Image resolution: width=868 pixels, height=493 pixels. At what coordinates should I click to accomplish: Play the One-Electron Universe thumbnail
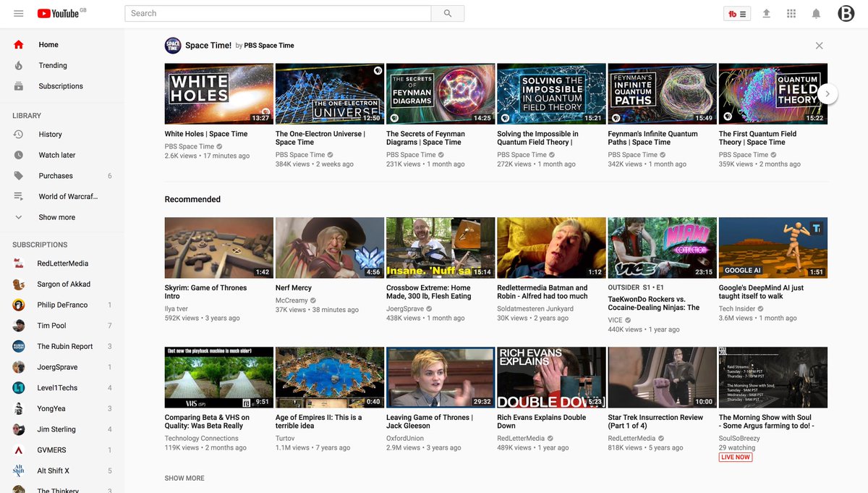point(330,94)
